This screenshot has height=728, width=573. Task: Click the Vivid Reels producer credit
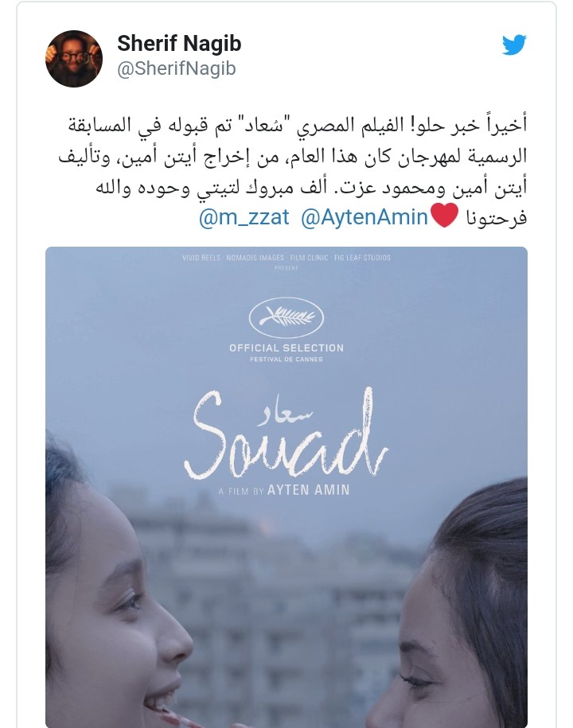(x=201, y=258)
